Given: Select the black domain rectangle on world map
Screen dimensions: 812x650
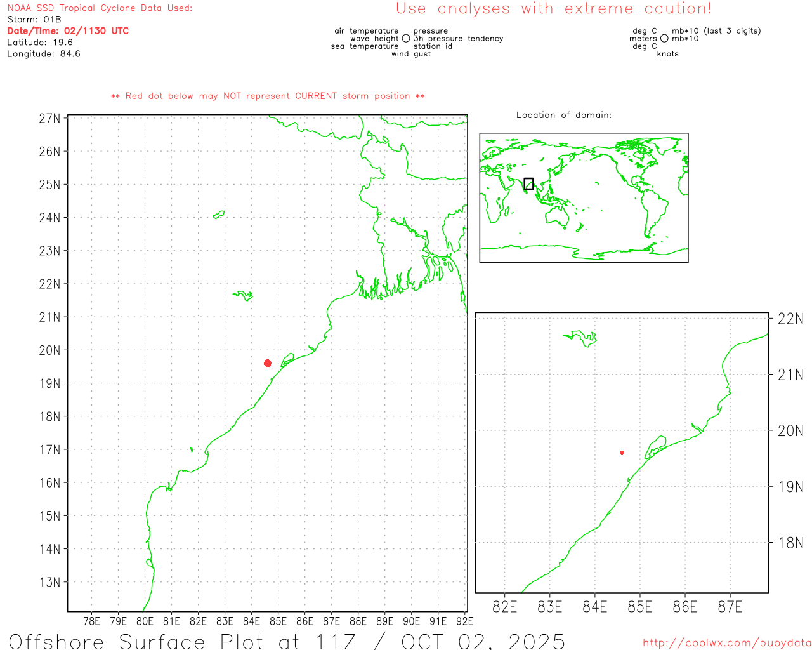Looking at the screenshot, I should [528, 183].
